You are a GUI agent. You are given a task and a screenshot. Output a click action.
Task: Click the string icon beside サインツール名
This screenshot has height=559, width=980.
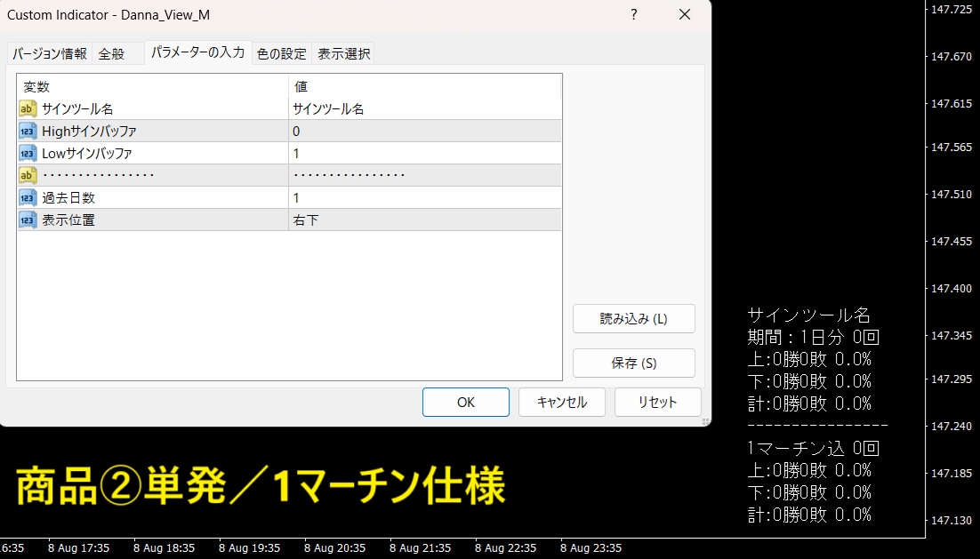pyautogui.click(x=28, y=108)
